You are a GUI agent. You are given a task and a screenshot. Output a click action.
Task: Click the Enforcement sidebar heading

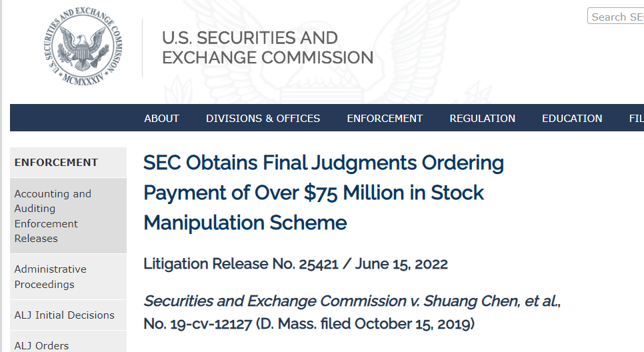pos(56,162)
